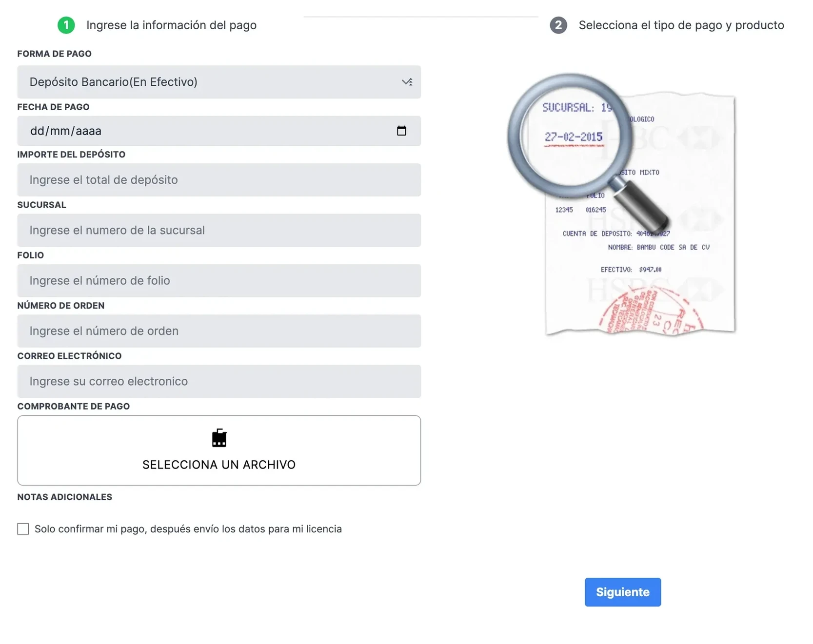The image size is (813, 644).
Task: Go to 'Ingrese la información del pago' step
Action: [171, 25]
